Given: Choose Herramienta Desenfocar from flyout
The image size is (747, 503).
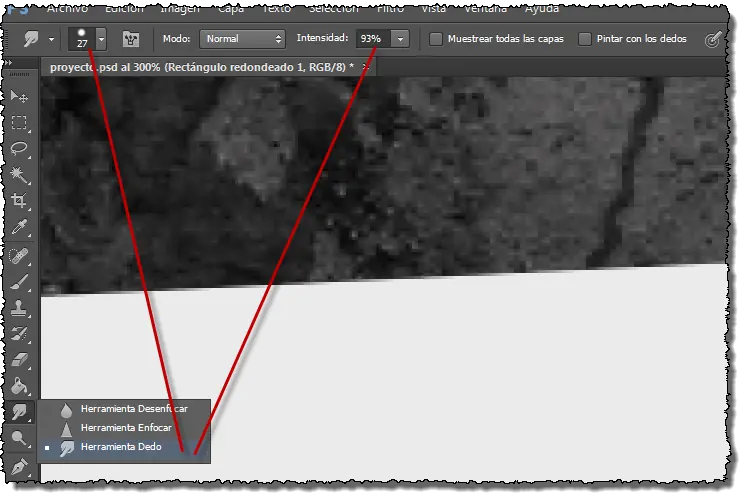Looking at the screenshot, I should [x=124, y=409].
